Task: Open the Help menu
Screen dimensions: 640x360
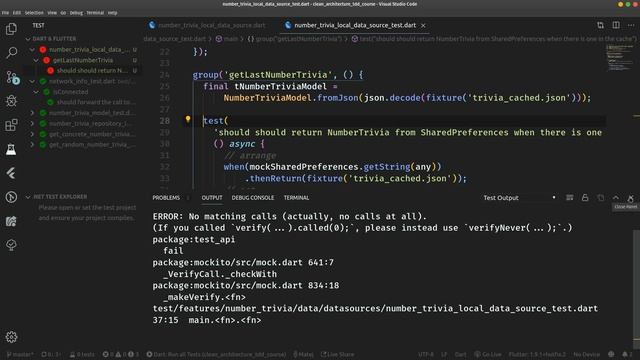Action: 113,13
